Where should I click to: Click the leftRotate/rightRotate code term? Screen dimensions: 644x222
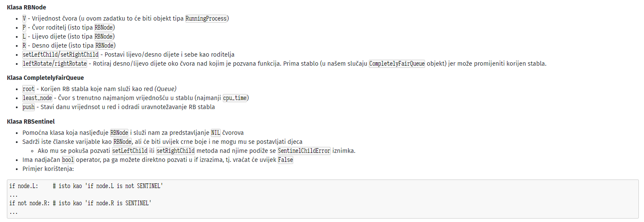[55, 64]
